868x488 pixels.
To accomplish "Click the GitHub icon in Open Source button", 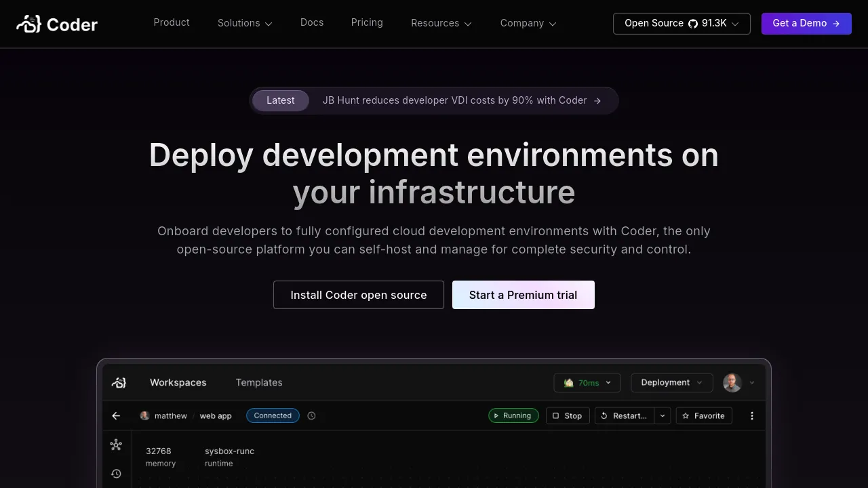I will (x=693, y=23).
